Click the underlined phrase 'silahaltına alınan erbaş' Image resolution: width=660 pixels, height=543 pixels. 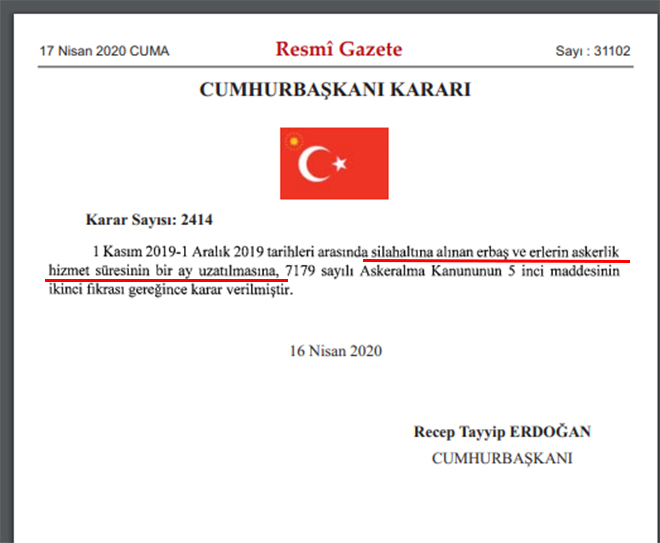(x=440, y=252)
